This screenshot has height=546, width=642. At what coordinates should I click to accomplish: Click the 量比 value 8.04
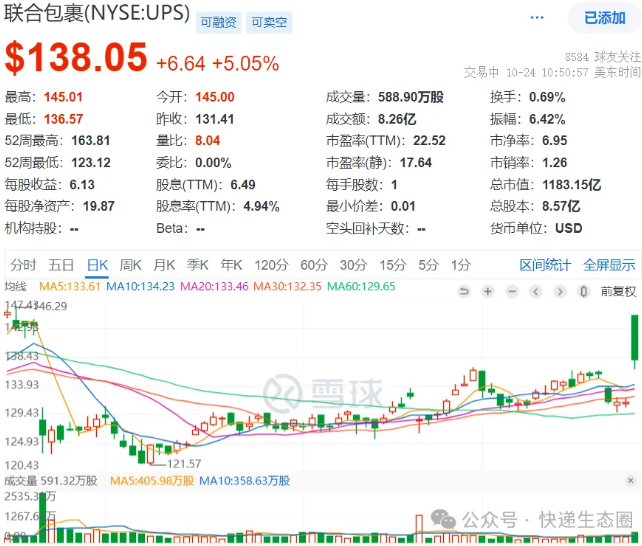coord(208,141)
